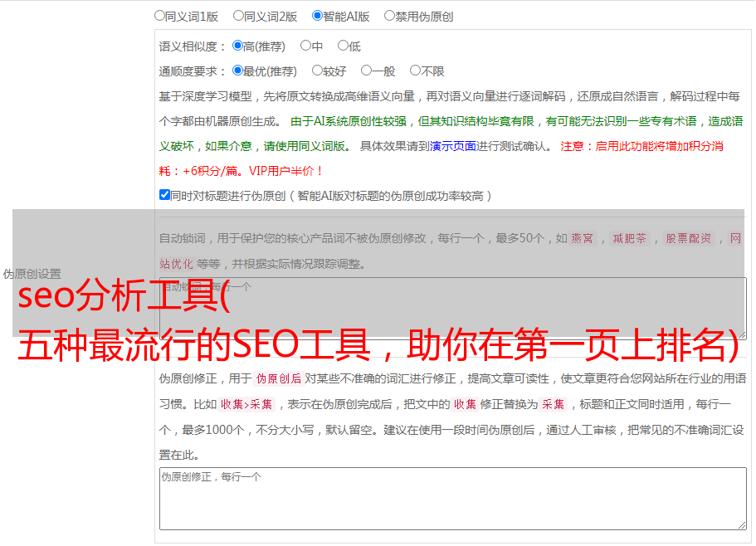Click the 减肥茶 example tag
Viewport: 756px width, 546px height.
[629, 238]
